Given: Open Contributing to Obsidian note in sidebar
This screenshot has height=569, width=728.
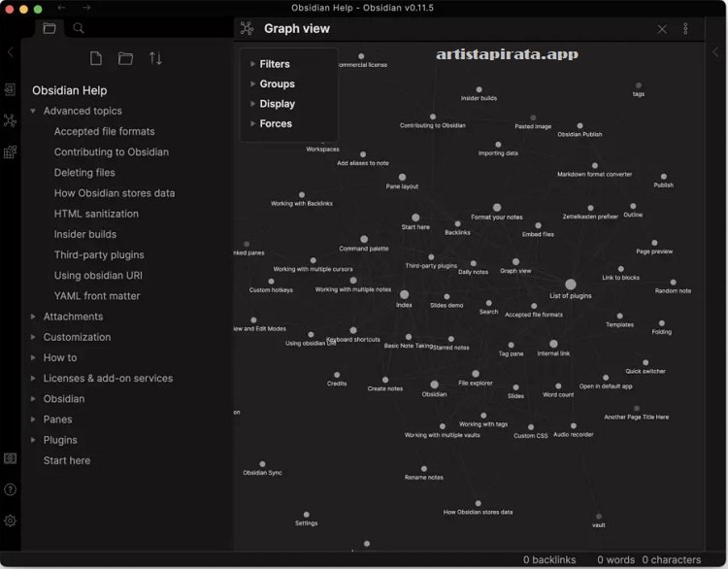Looking at the screenshot, I should click(112, 152).
